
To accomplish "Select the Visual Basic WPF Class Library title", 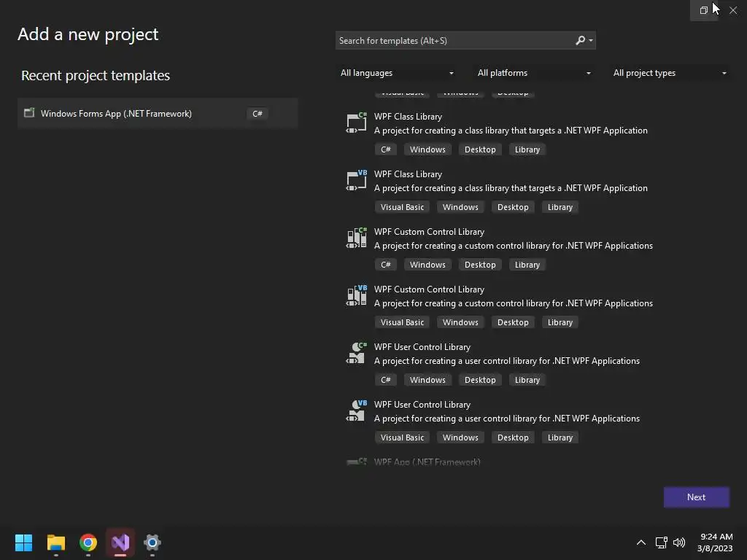I will (408, 174).
